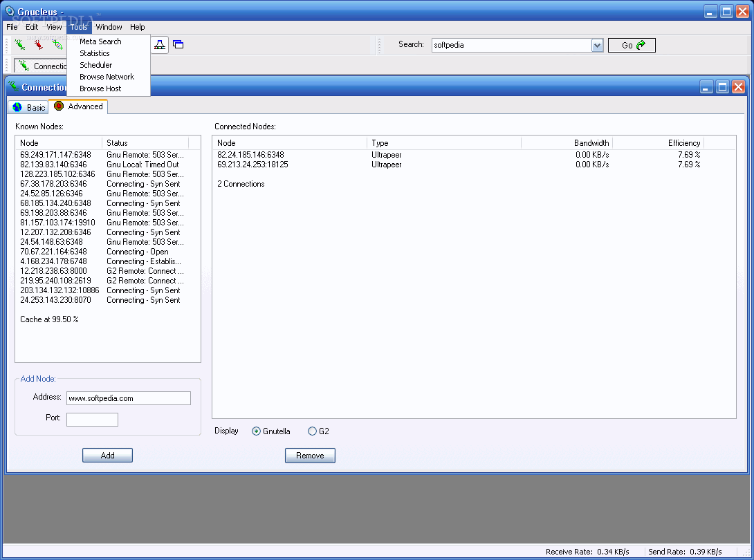The image size is (754, 560).
Task: Select known node 12.207.132.208:6346
Action: tap(55, 232)
